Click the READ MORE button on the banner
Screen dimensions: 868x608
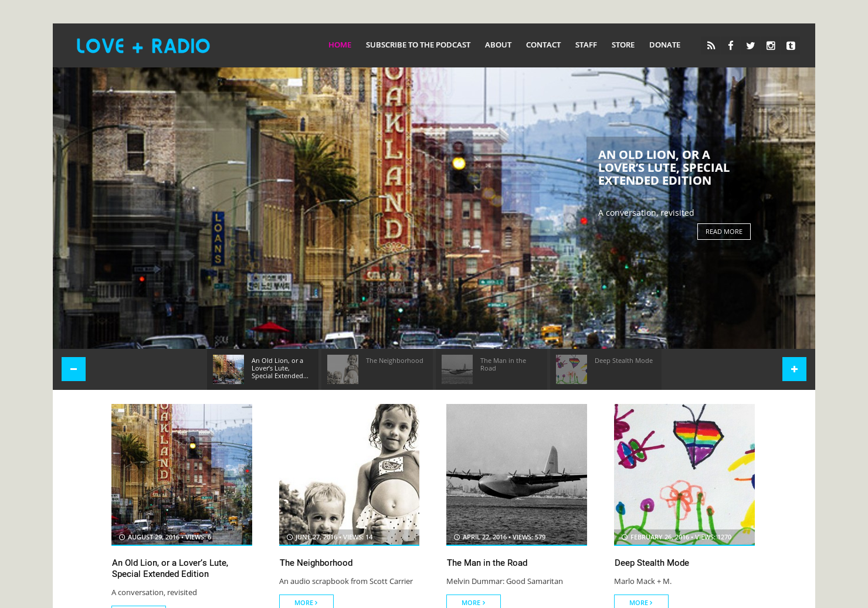pyautogui.click(x=723, y=232)
